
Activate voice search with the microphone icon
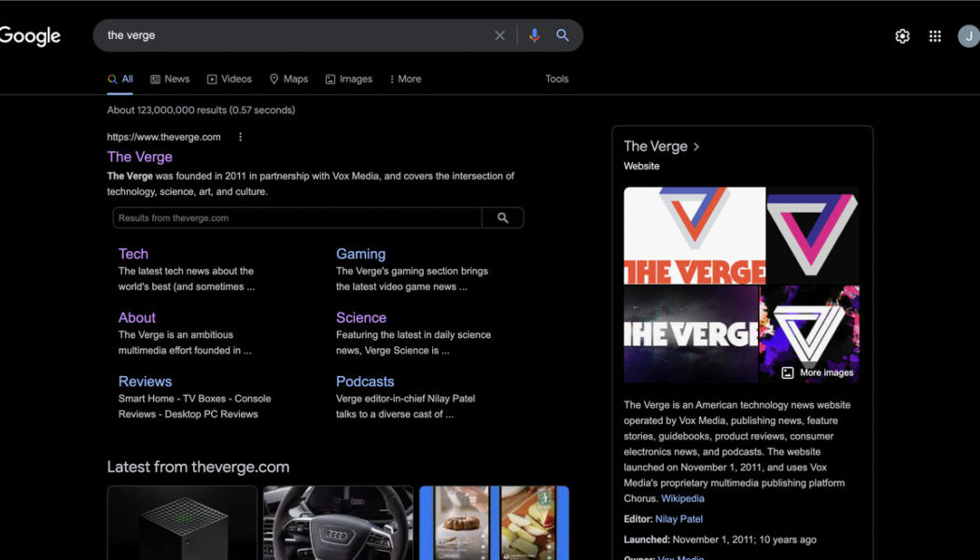[x=534, y=35]
